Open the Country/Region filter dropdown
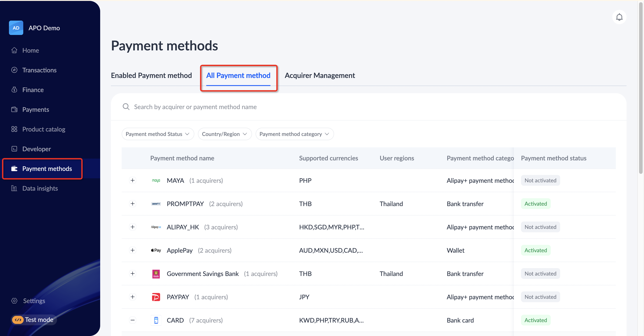The width and height of the screenshot is (644, 336). (224, 134)
